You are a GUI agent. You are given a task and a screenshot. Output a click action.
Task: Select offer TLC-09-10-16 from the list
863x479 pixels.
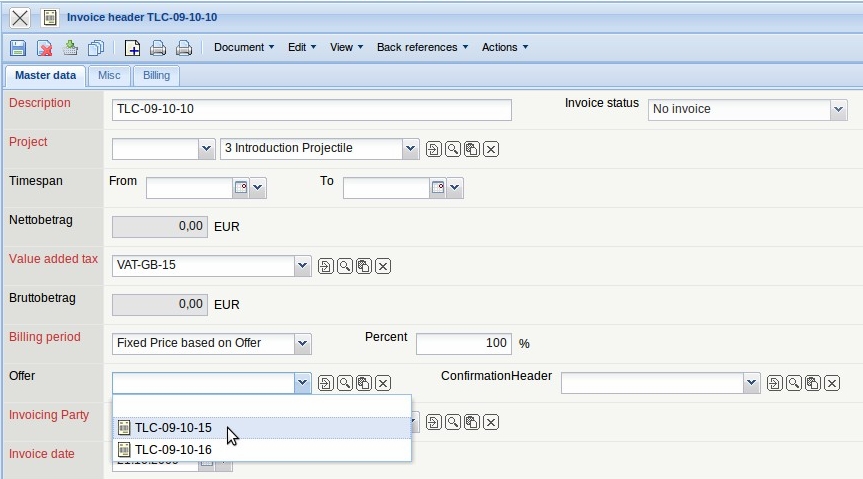(x=173, y=450)
